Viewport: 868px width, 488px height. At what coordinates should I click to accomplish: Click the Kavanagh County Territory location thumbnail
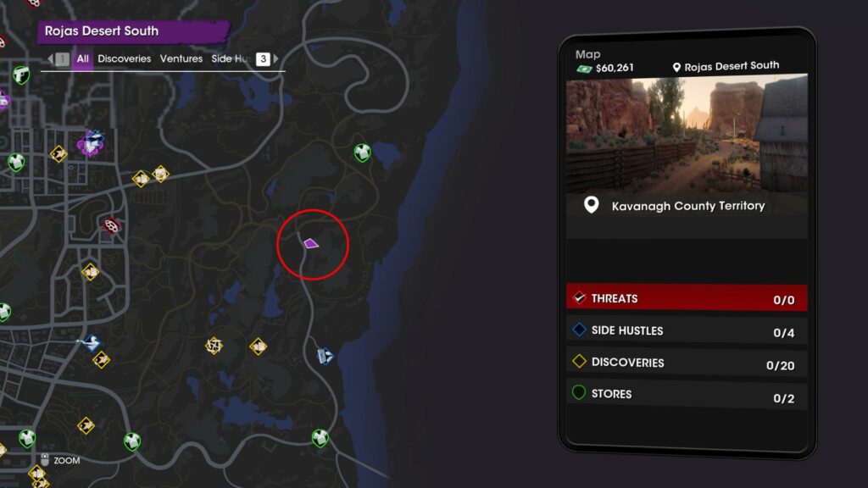687,135
